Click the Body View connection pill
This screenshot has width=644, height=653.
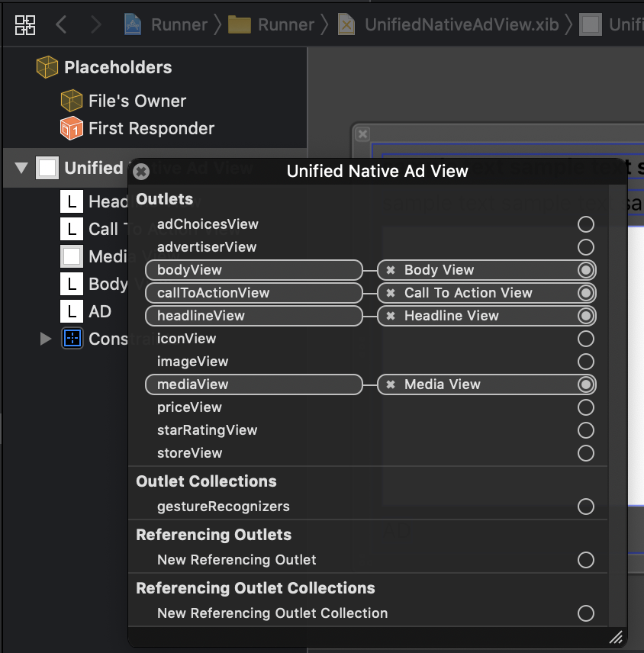point(487,270)
